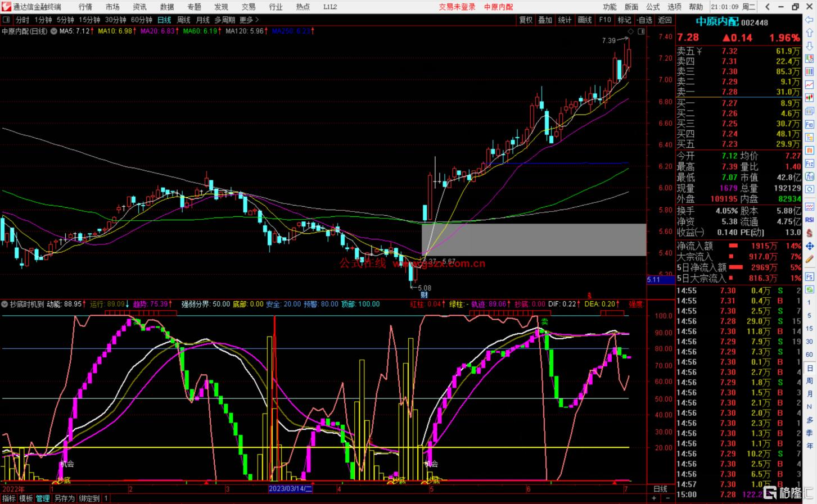Screen dimensions: 817x504
Task: Expand the 更多 period options
Action: click(x=249, y=20)
